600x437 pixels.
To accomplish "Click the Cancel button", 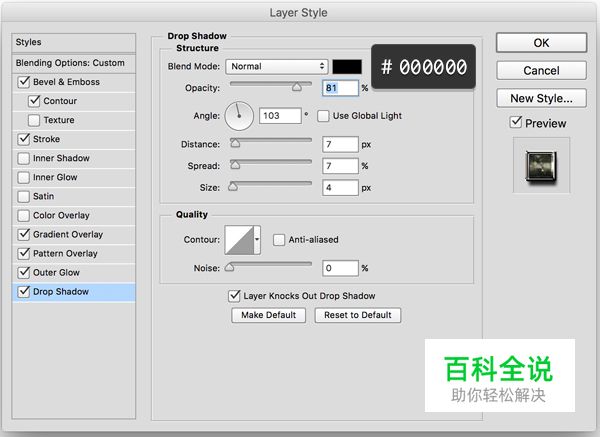I will (541, 70).
